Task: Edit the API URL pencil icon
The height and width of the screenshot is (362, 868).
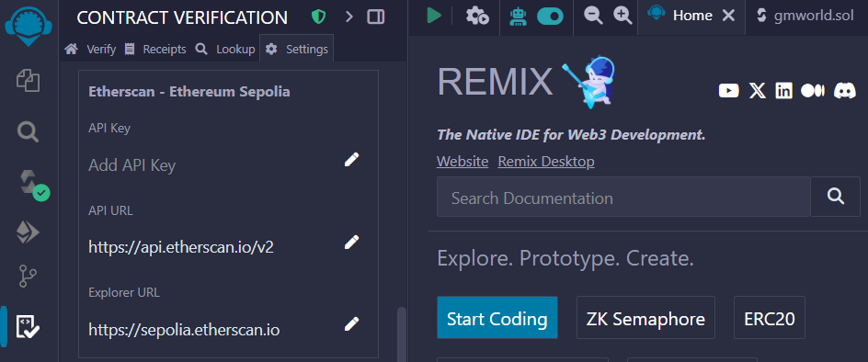Action: tap(351, 242)
